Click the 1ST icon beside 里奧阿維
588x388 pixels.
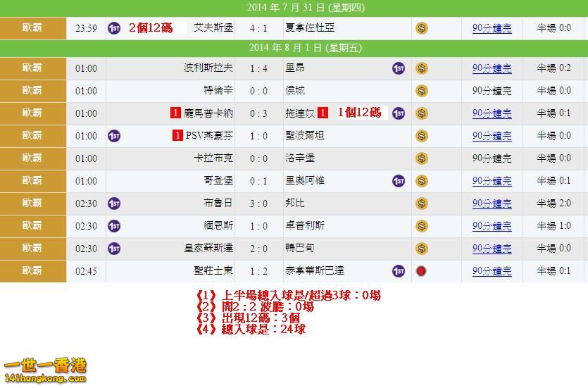(399, 181)
